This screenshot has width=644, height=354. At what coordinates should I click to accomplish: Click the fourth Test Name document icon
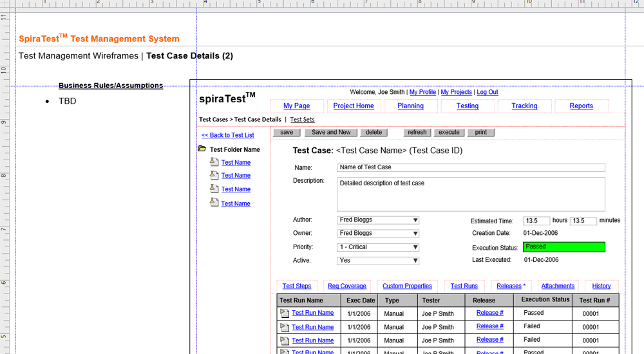[x=214, y=203]
